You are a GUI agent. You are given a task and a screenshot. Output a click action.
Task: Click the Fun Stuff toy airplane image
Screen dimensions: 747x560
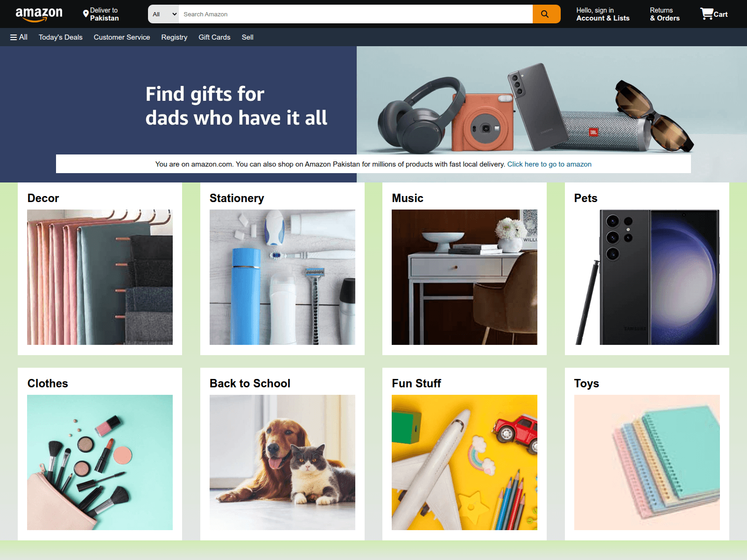point(465,462)
